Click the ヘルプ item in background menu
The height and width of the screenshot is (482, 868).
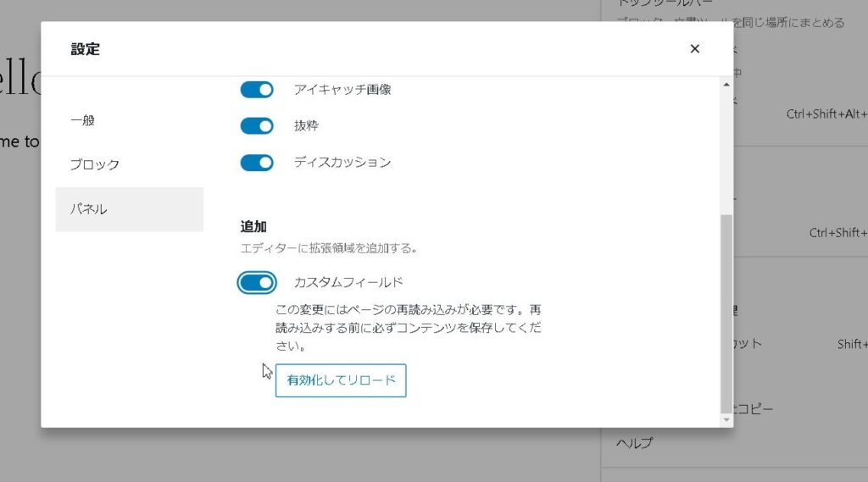click(x=635, y=443)
